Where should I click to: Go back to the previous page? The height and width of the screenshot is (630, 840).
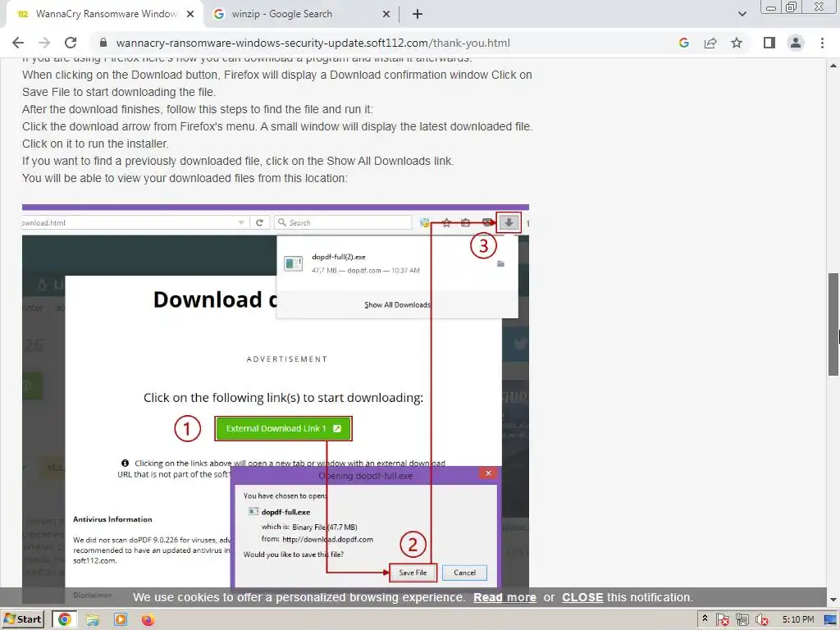[x=18, y=43]
